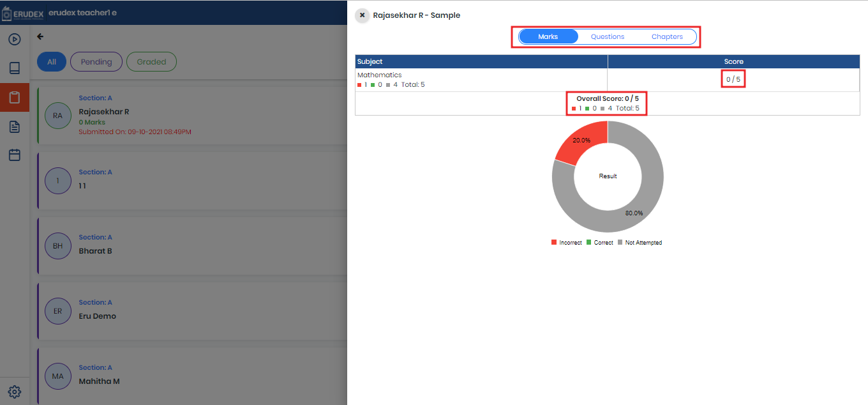Toggle the Not Attempted legend swatch

click(x=620, y=243)
